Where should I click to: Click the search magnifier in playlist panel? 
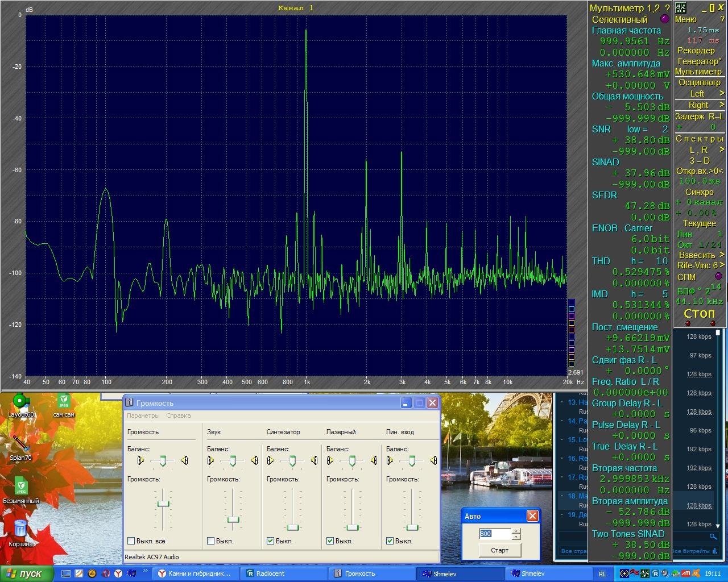713,537
